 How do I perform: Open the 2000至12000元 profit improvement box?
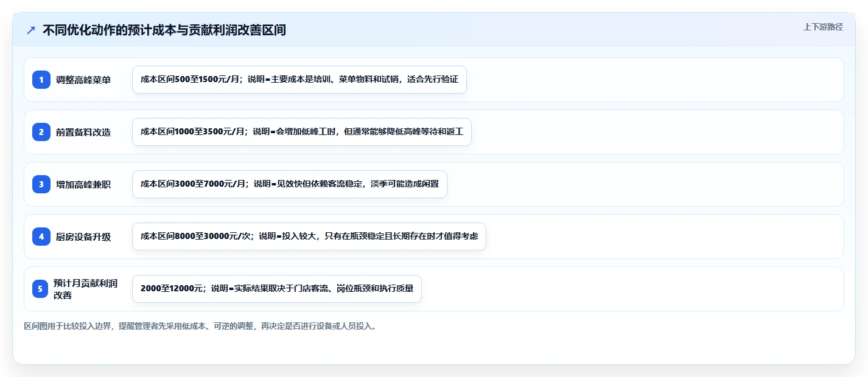[x=277, y=289]
